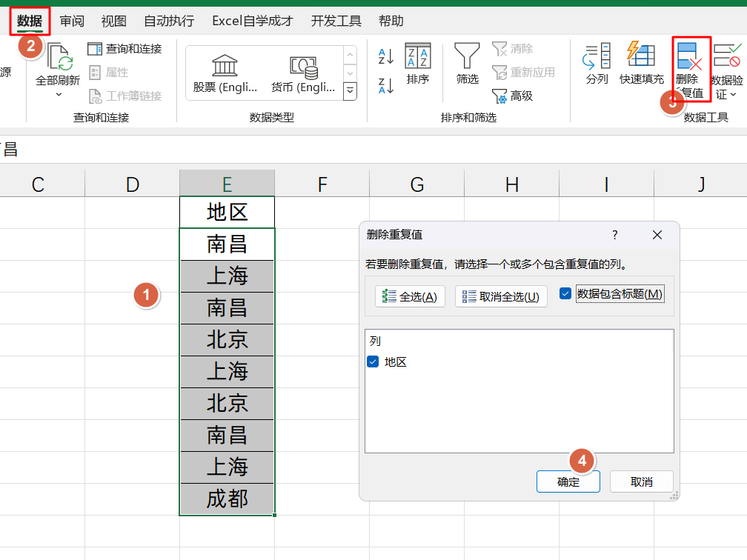The height and width of the screenshot is (560, 747).
Task: Sort descending Z to A
Action: coord(386,86)
